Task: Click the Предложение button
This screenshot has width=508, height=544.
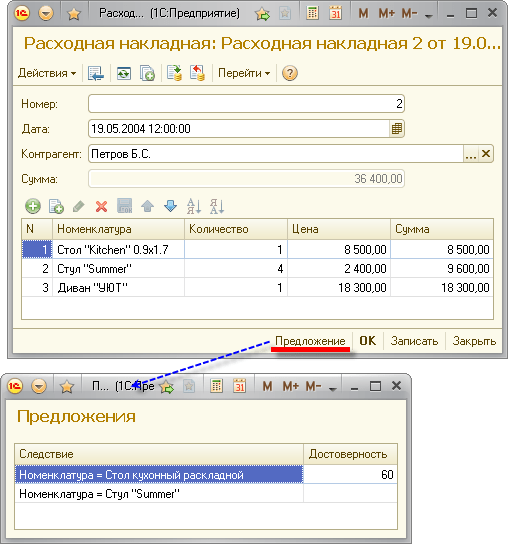Action: point(310,341)
